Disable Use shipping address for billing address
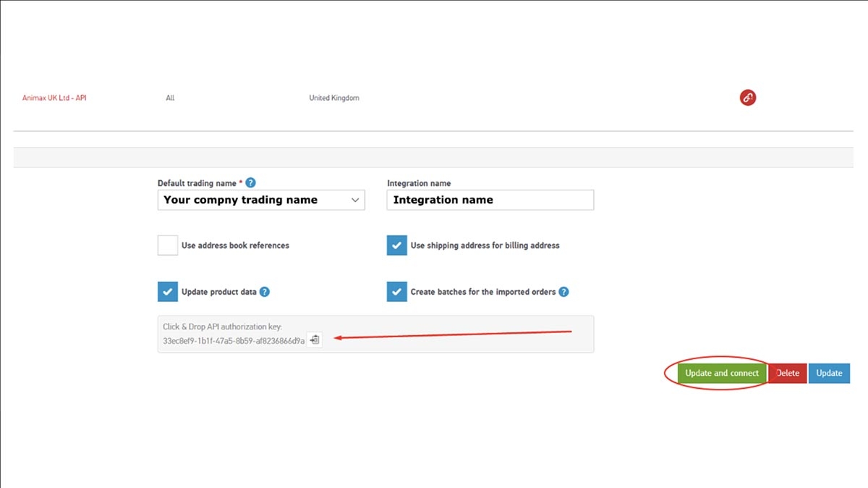 pyautogui.click(x=396, y=245)
